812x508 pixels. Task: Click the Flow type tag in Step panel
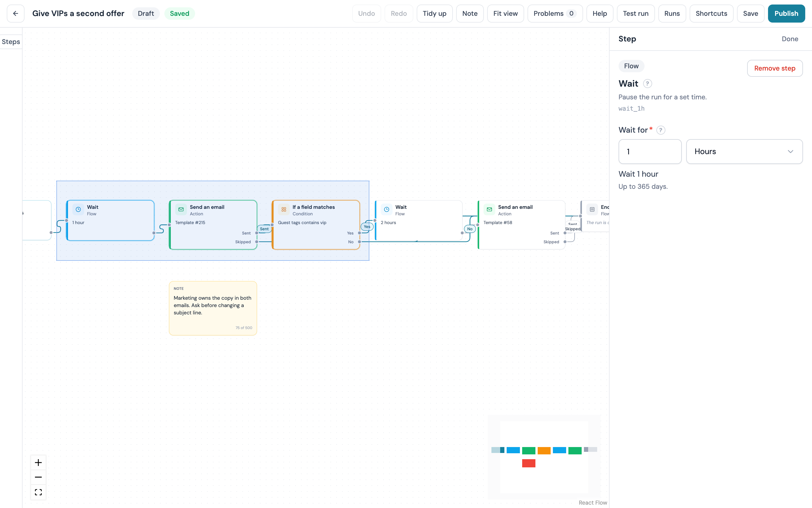point(631,66)
